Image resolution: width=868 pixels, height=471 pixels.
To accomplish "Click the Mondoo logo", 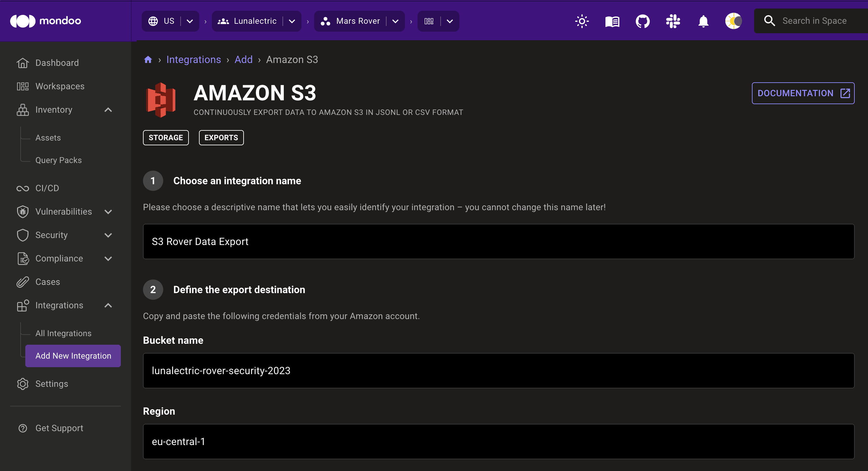I will pos(46,21).
